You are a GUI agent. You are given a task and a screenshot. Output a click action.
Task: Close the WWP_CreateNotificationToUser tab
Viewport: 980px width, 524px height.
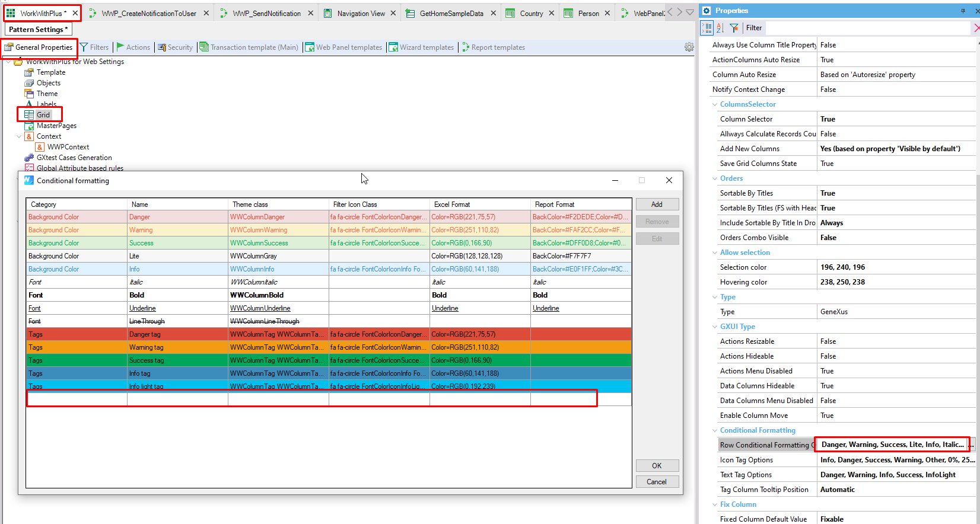[206, 13]
